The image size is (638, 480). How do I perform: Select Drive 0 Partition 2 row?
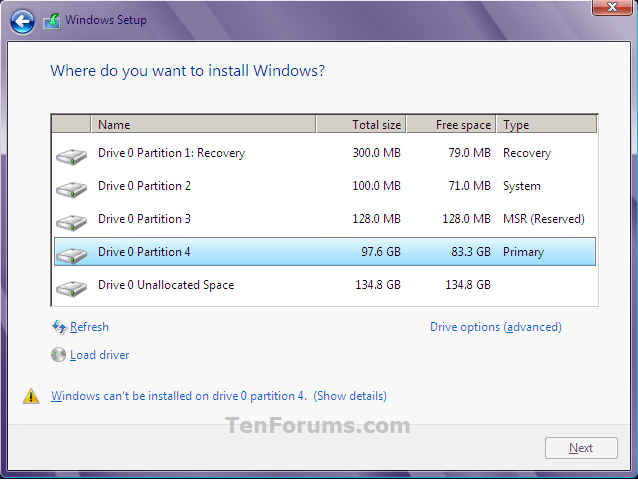[x=325, y=186]
